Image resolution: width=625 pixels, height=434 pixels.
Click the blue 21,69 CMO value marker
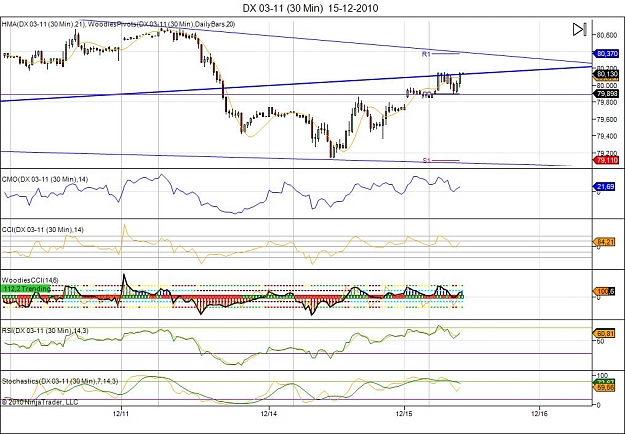pyautogui.click(x=604, y=186)
